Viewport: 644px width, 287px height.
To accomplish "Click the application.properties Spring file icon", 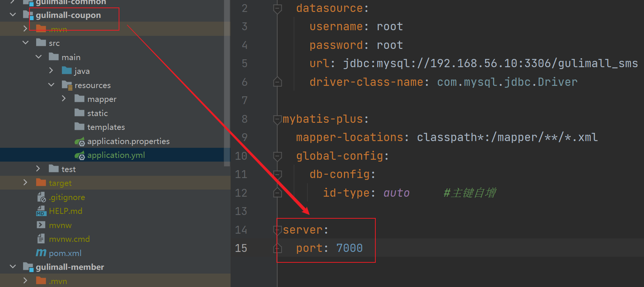I will click(80, 141).
